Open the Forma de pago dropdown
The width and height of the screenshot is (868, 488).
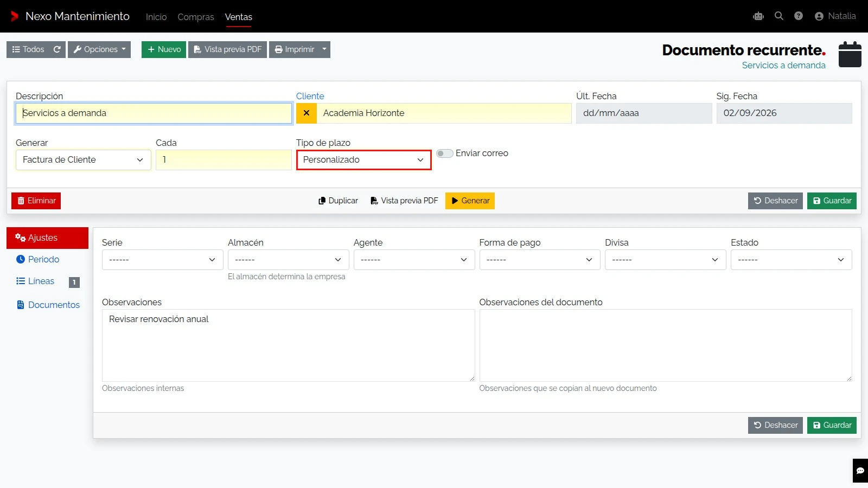pyautogui.click(x=540, y=260)
